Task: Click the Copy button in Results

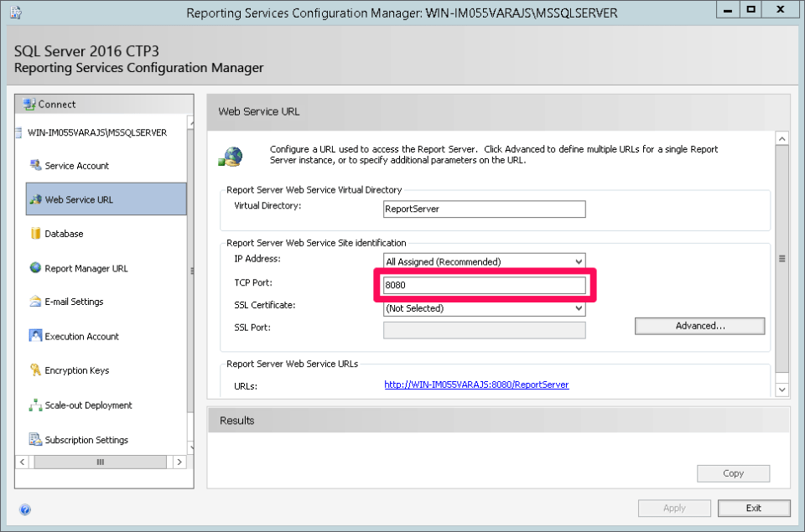Action: point(733,473)
